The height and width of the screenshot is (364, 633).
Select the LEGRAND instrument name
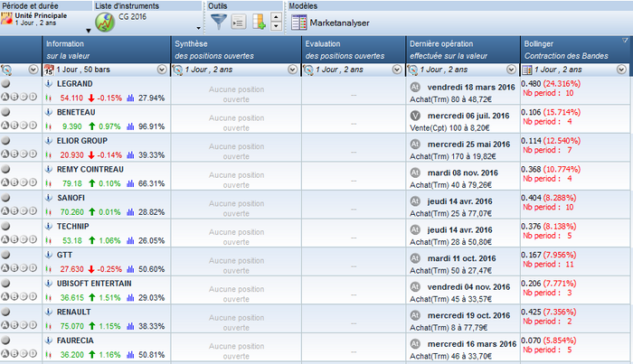tap(75, 84)
